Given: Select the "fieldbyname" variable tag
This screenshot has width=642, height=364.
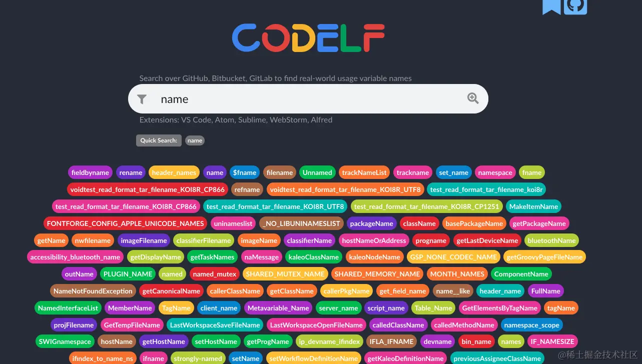Looking at the screenshot, I should (90, 172).
